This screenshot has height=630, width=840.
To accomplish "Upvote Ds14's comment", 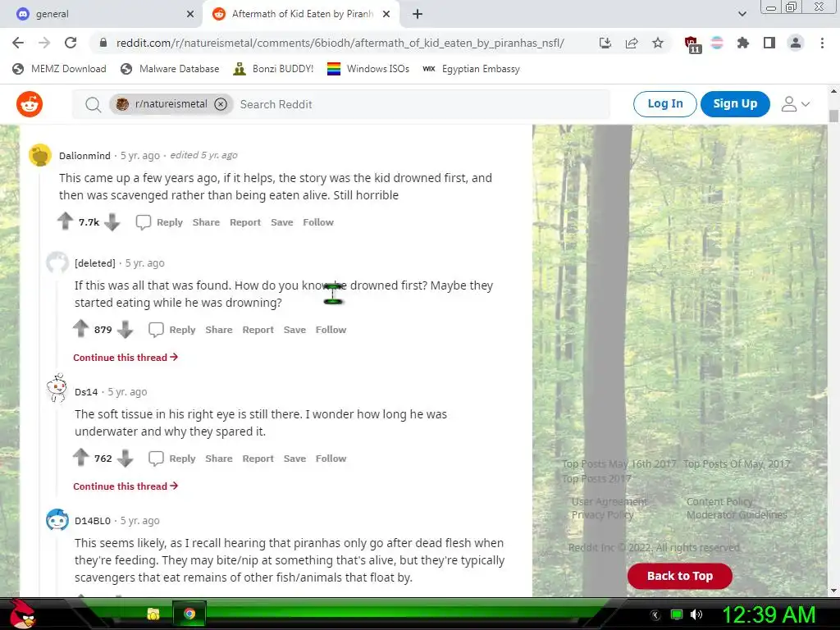I will 81,457.
